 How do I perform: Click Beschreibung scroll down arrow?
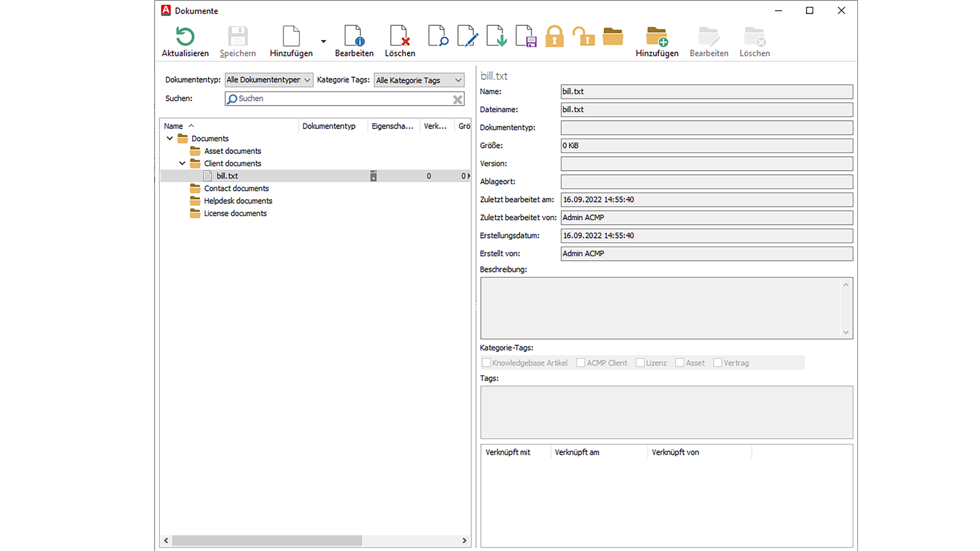pos(846,332)
